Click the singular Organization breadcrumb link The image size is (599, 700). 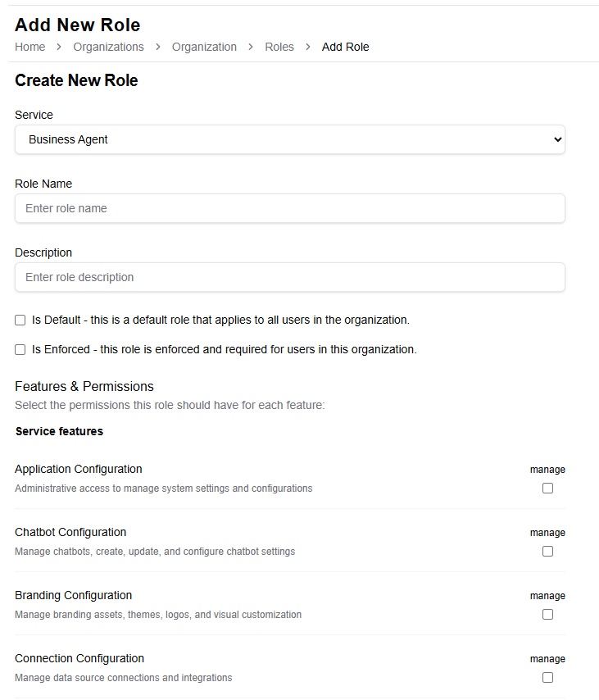coord(204,47)
